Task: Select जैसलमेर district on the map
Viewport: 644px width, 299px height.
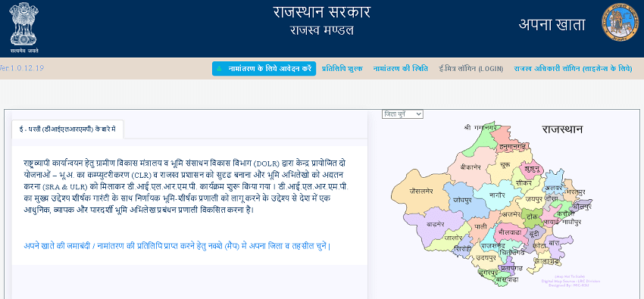Action: 421,191
